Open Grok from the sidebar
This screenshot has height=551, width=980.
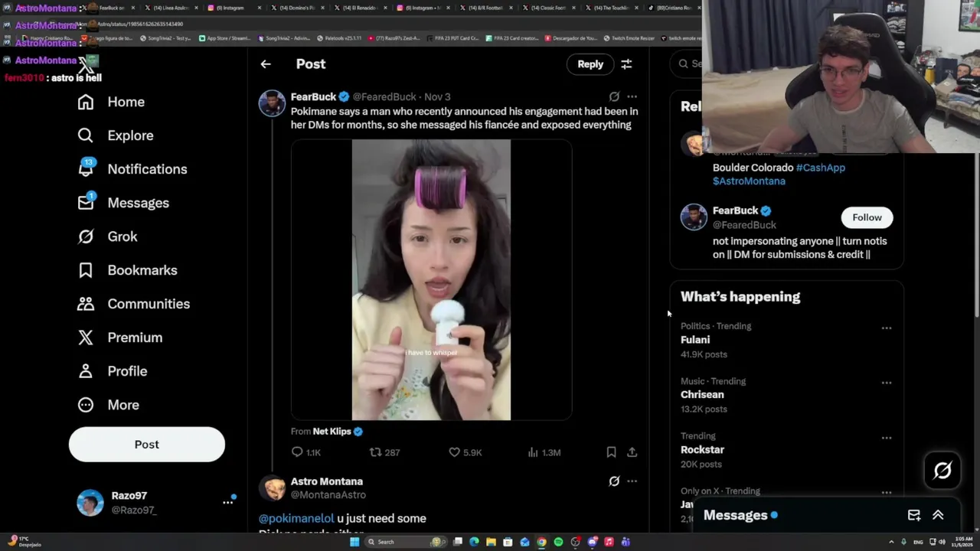(107, 236)
